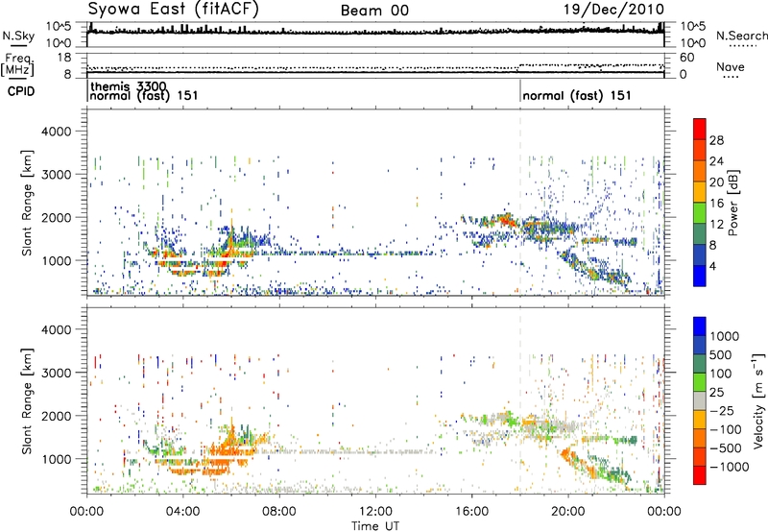The width and height of the screenshot is (768, 532).
Task: Select the 'Freq. [MHz]' axis label
Action: pos(17,65)
